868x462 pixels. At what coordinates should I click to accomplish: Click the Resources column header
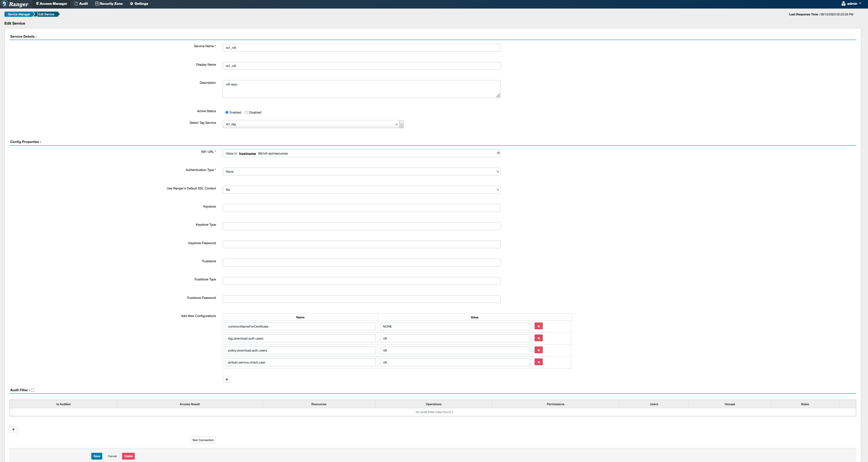[x=319, y=404]
